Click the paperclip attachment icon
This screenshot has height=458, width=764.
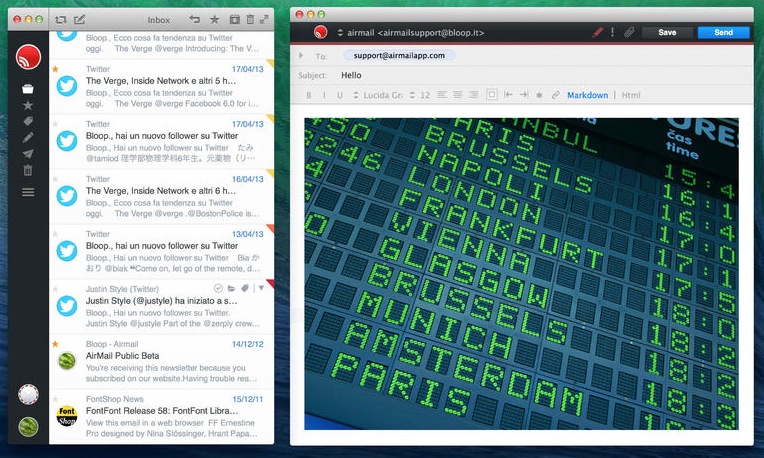pyautogui.click(x=628, y=32)
